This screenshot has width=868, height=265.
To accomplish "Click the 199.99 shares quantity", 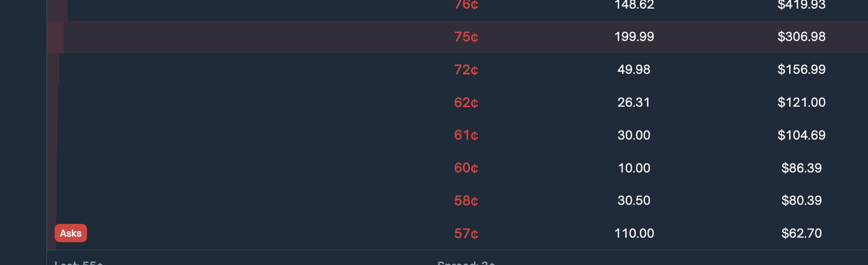I will [x=634, y=37].
